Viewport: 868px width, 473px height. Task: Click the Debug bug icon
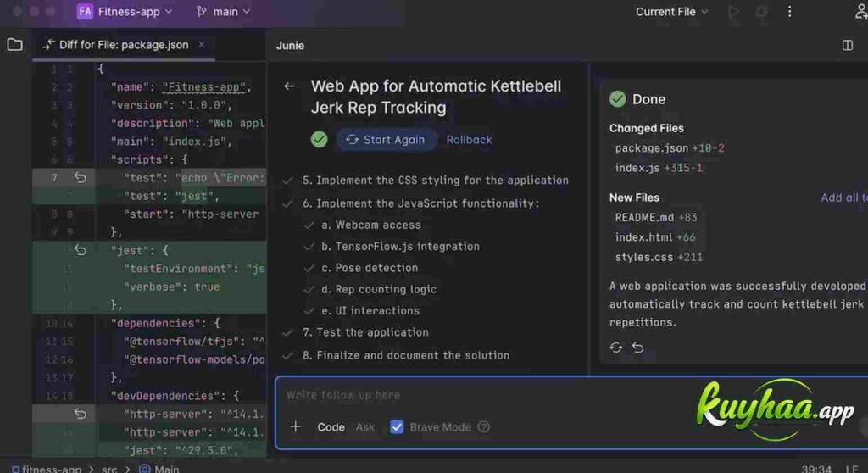(762, 12)
